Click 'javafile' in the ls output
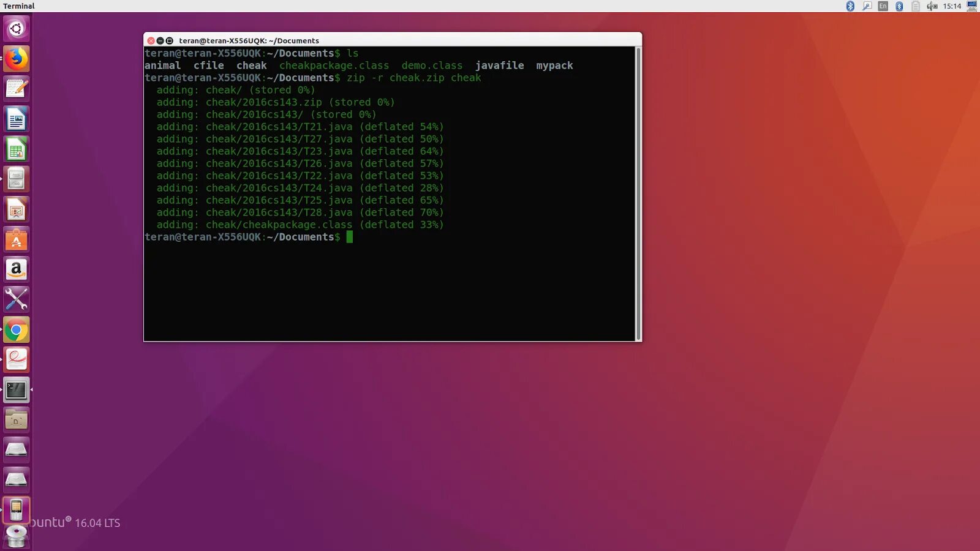 click(500, 66)
